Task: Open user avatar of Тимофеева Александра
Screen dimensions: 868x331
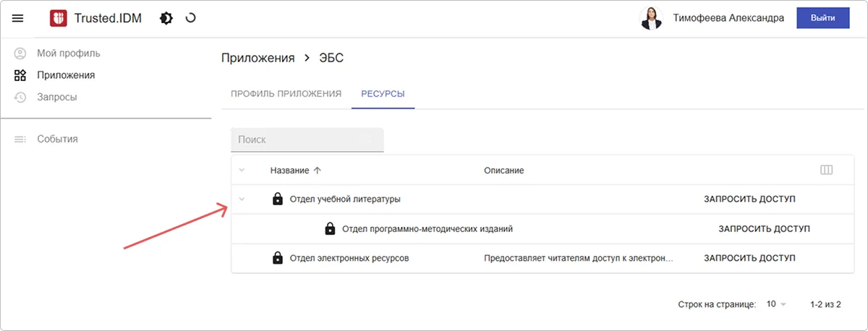Action: click(x=651, y=19)
